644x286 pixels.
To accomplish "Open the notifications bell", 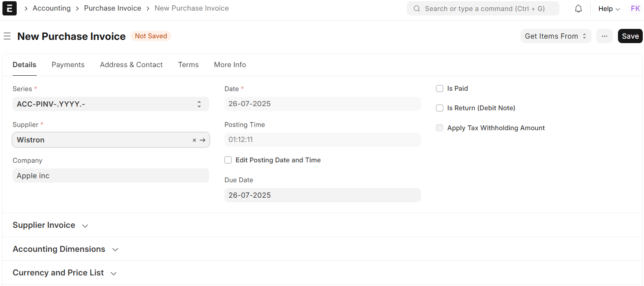I will [x=578, y=9].
